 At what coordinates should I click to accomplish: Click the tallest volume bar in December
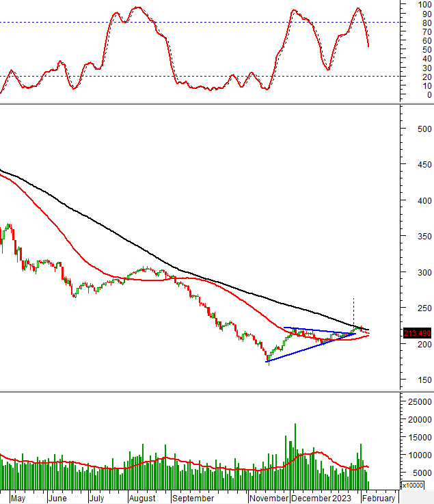(295, 456)
